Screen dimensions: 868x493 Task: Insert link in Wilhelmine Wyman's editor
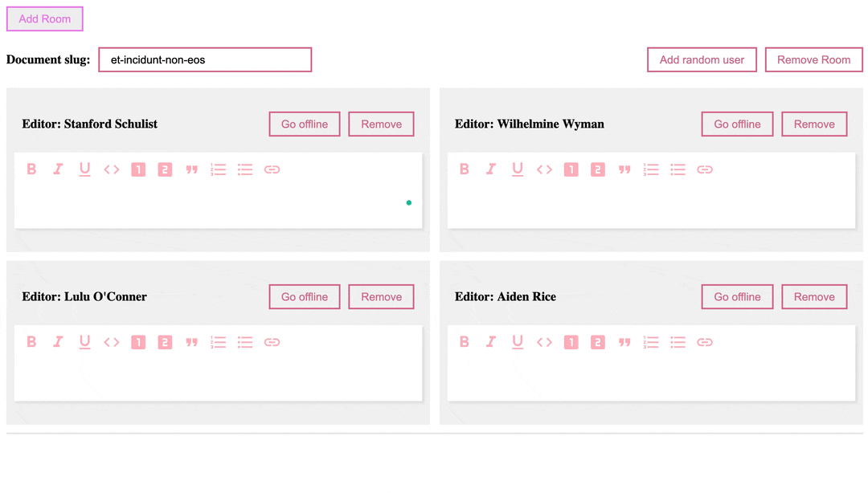(x=705, y=169)
